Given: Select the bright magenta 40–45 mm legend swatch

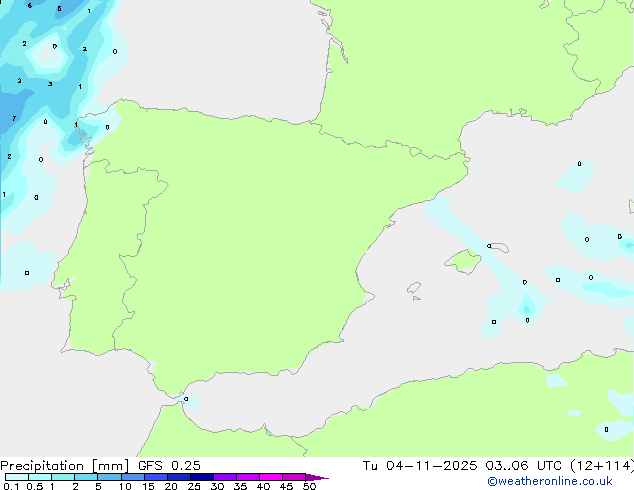Looking at the screenshot, I should [x=271, y=477].
